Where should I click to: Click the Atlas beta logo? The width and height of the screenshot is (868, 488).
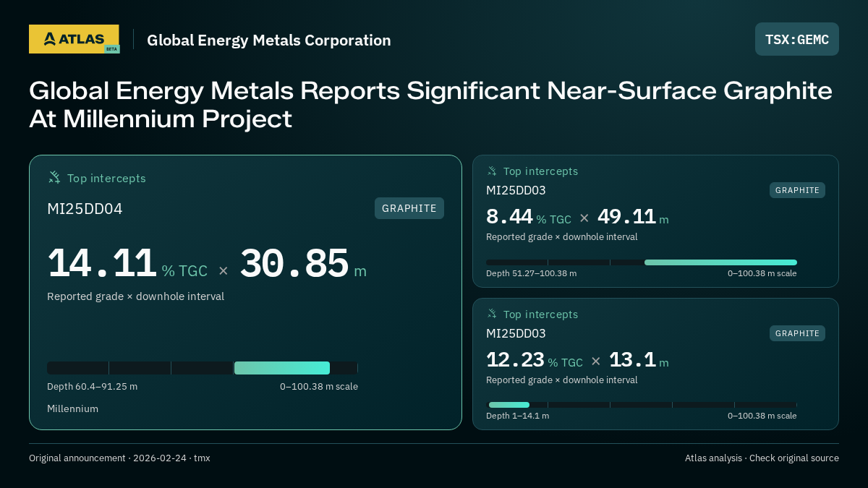[74, 39]
